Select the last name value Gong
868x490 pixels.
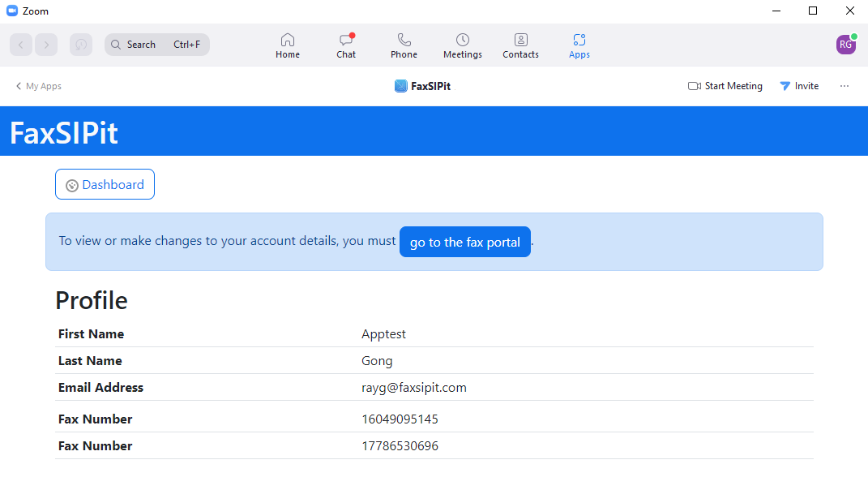click(377, 361)
